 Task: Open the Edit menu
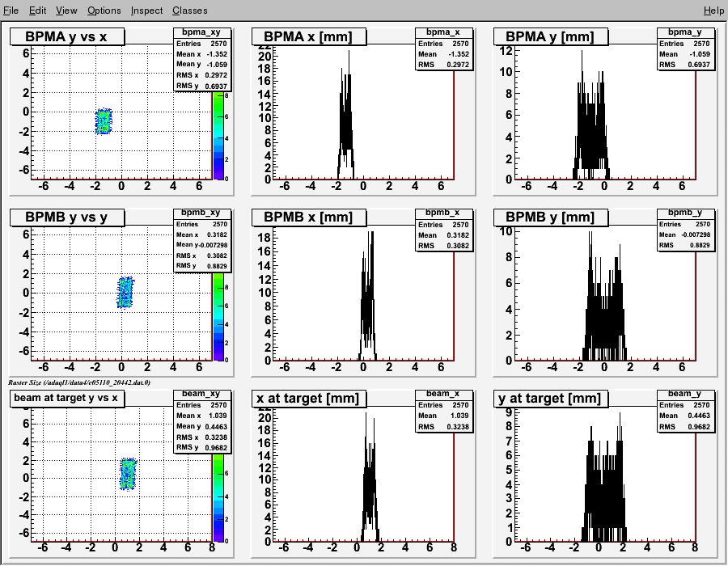[x=37, y=11]
